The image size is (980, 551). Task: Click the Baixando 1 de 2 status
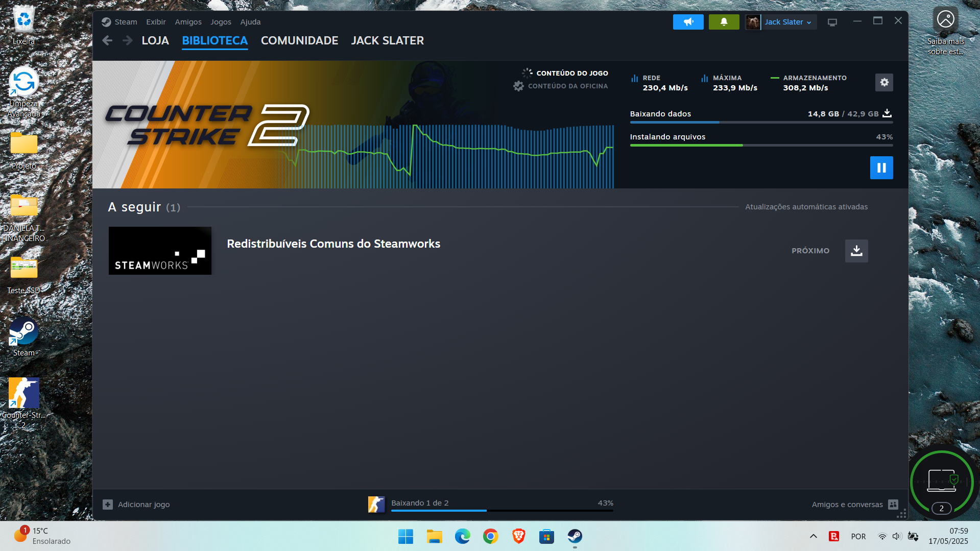click(420, 503)
